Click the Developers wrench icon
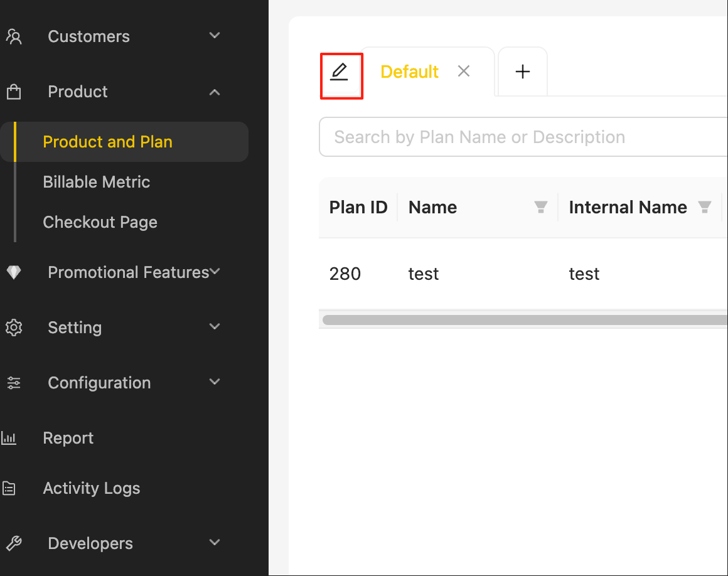The height and width of the screenshot is (576, 728). [14, 543]
